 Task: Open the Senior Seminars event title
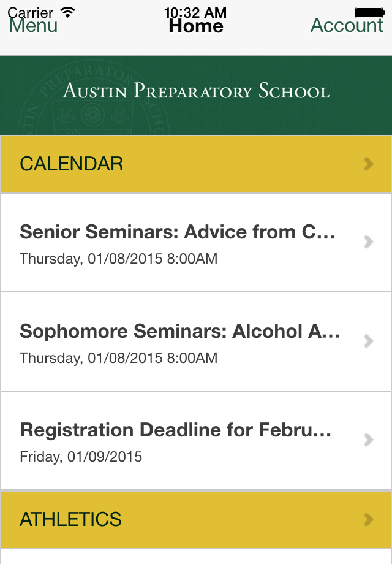[x=178, y=232]
